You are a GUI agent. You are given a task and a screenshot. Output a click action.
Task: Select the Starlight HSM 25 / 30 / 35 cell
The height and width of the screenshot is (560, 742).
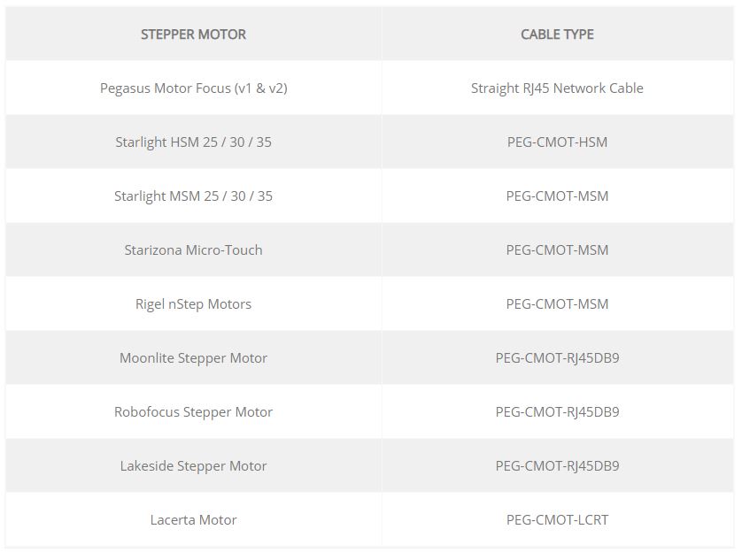tap(194, 142)
